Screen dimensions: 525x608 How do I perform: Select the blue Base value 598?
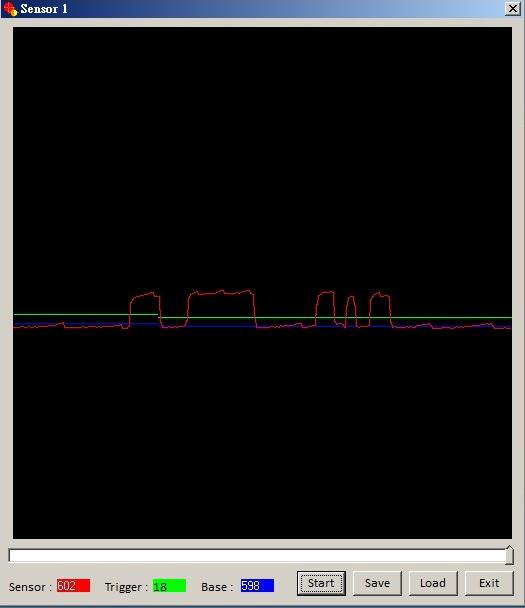[257, 586]
